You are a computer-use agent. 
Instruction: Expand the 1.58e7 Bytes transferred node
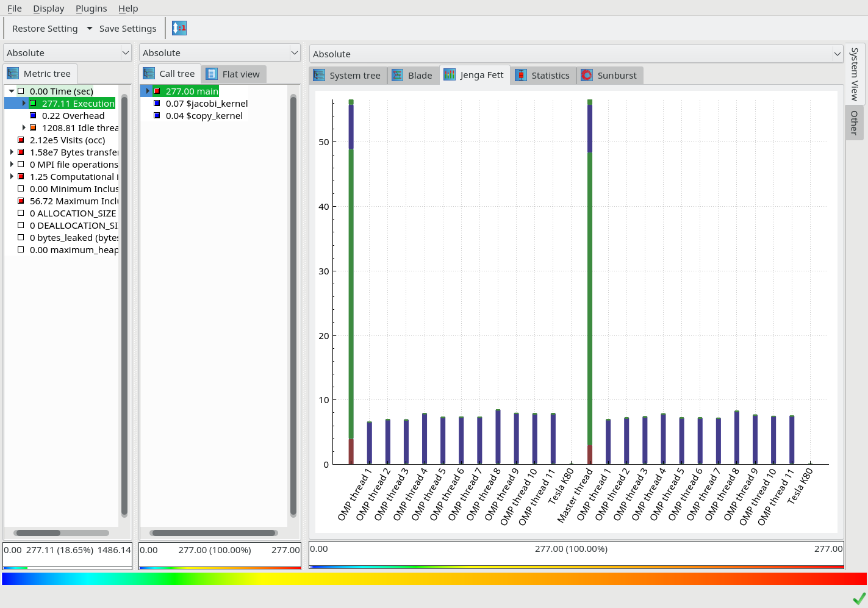12,152
